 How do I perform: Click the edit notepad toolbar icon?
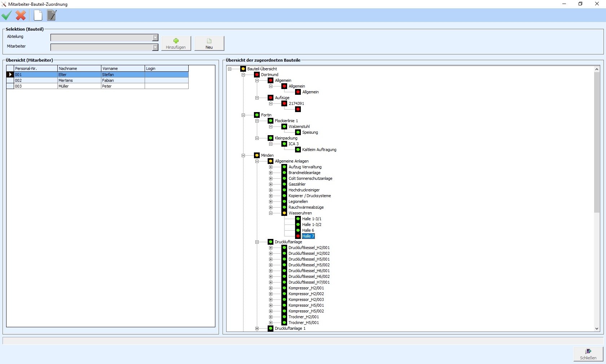point(52,15)
